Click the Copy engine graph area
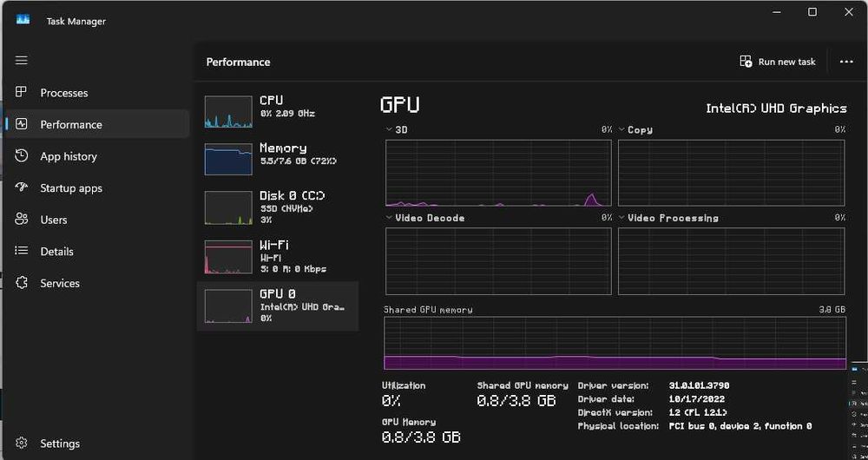The image size is (868, 460). tap(731, 173)
